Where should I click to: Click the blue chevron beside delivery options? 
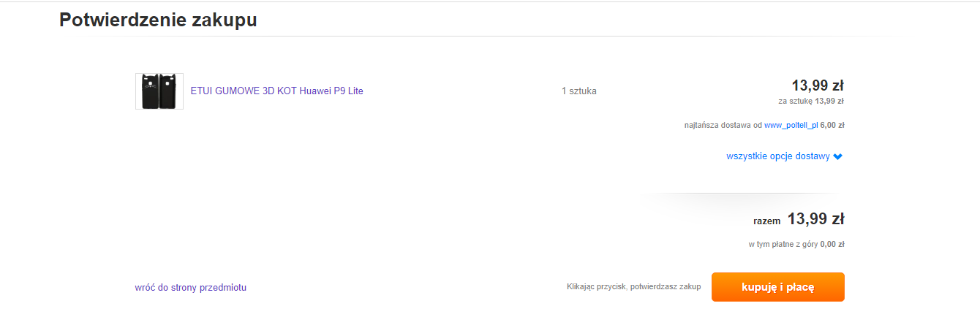pyautogui.click(x=838, y=156)
